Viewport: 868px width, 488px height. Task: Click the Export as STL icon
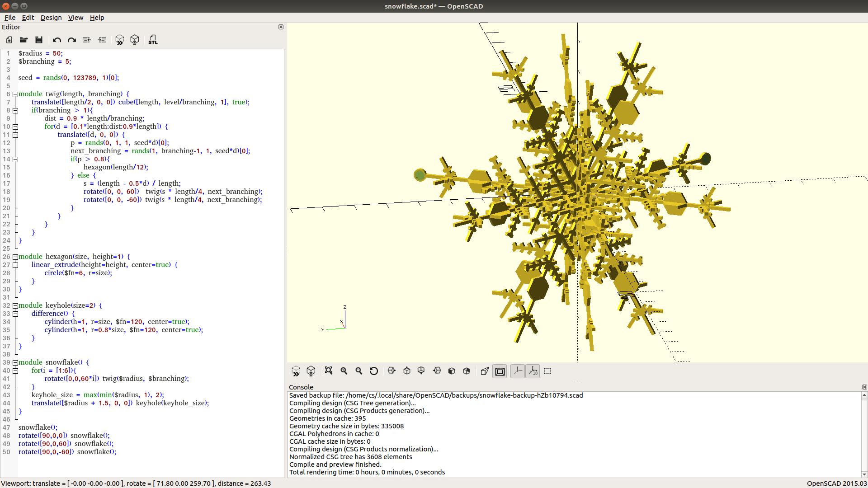(153, 40)
